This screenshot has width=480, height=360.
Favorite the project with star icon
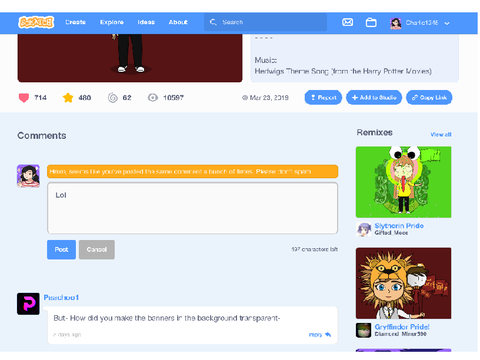68,98
